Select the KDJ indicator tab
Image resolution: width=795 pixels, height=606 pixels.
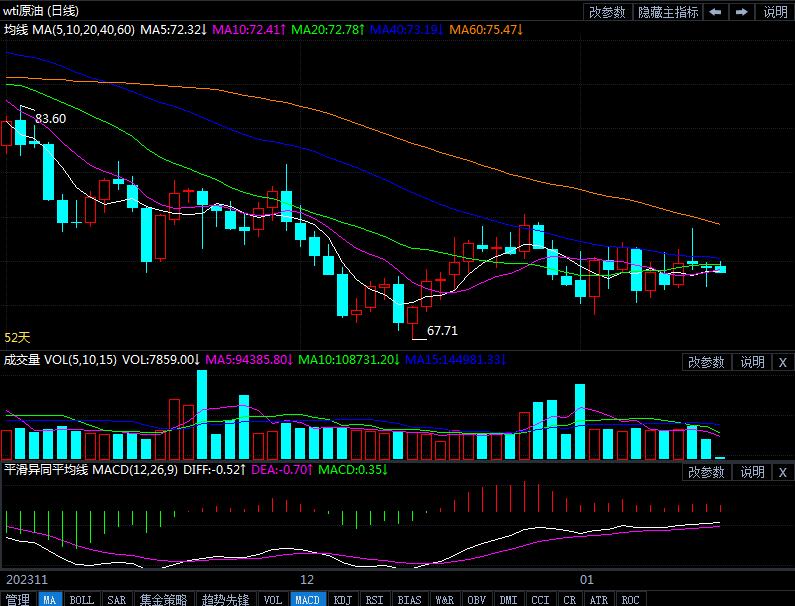click(343, 599)
